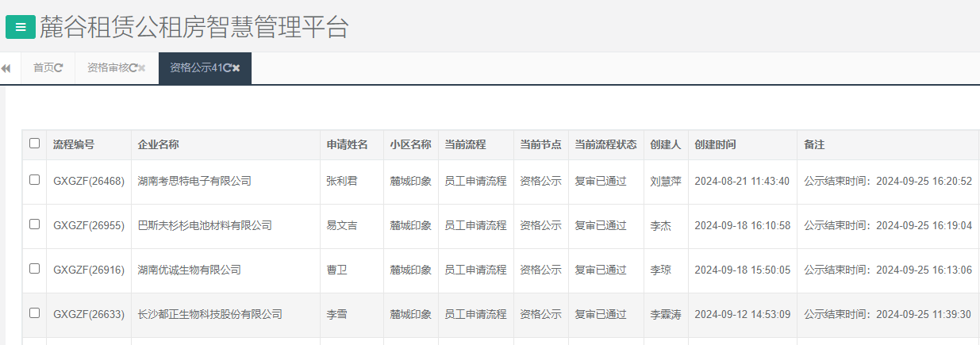Image resolution: width=980 pixels, height=345 pixels.
Task: Click applicant name 曹卫
Action: coord(336,270)
